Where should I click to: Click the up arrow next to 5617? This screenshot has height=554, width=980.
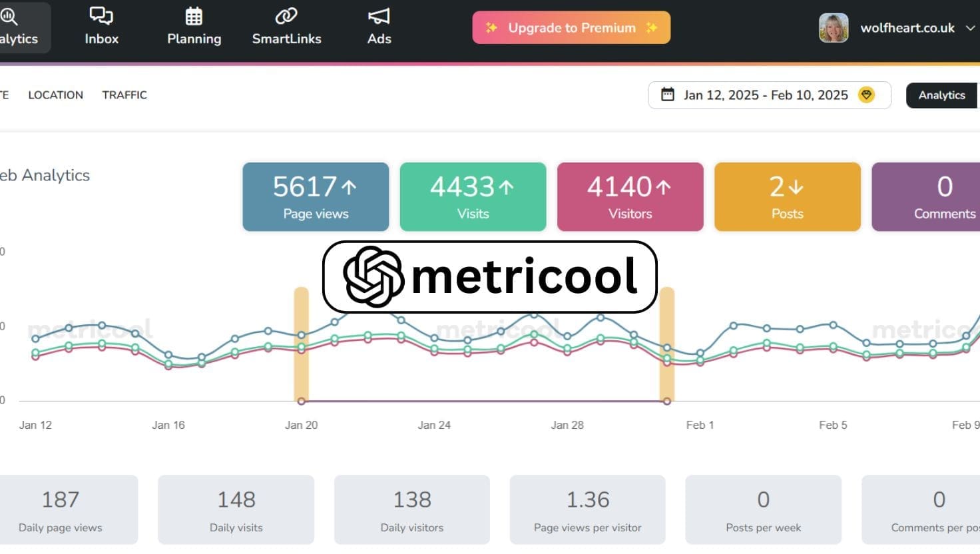click(349, 188)
